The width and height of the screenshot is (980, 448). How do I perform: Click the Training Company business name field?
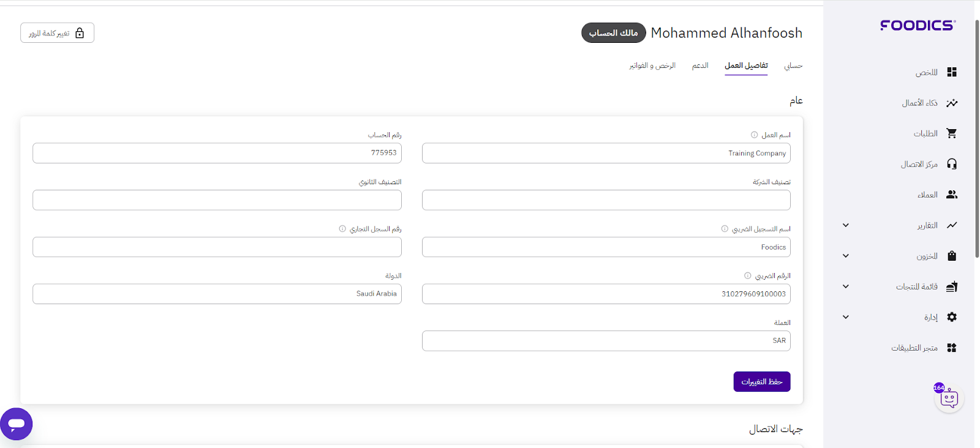coord(606,153)
